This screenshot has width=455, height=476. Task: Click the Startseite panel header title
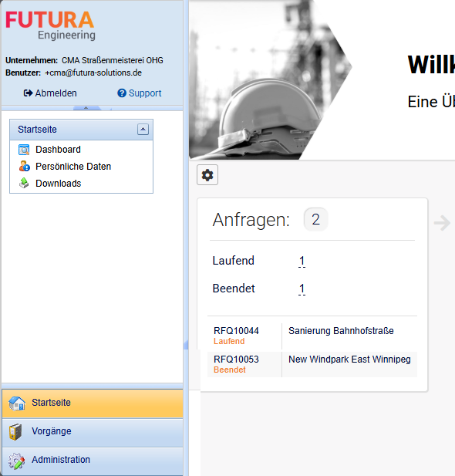[x=37, y=130]
